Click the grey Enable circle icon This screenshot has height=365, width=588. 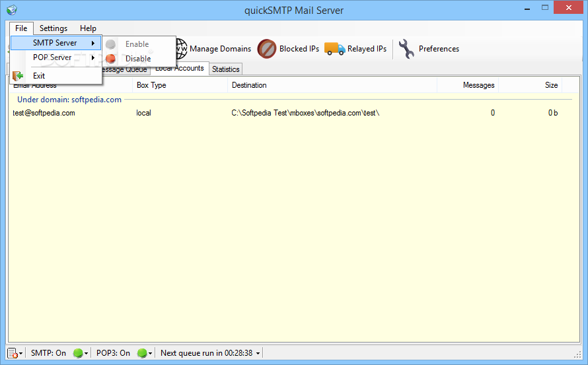[x=110, y=44]
